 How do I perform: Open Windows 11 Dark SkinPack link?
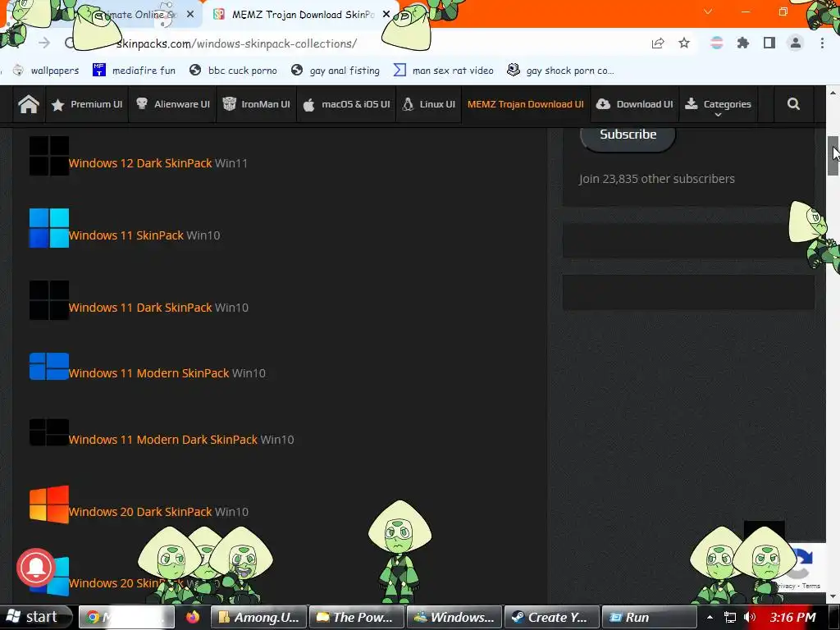(140, 308)
